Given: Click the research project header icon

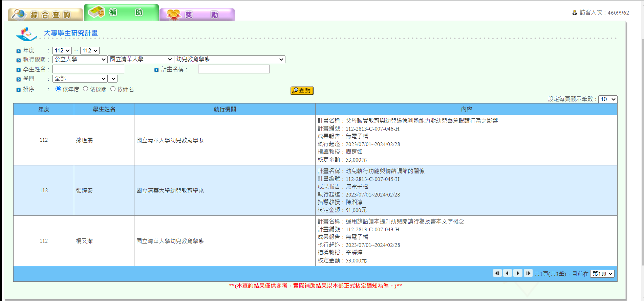Looking at the screenshot, I should click(26, 34).
